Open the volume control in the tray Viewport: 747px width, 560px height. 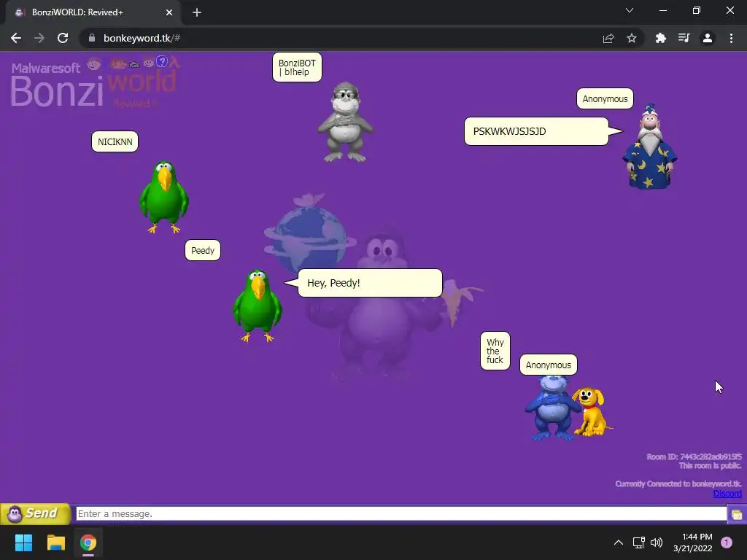pos(657,542)
